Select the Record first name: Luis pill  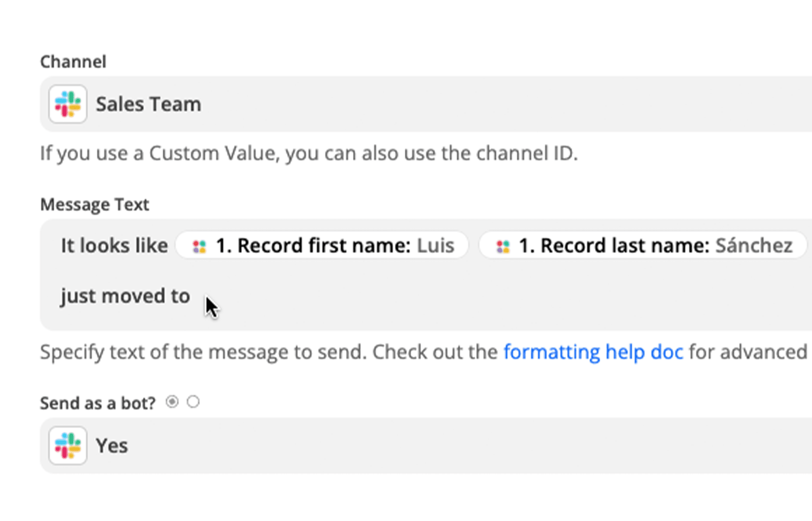[x=322, y=245]
